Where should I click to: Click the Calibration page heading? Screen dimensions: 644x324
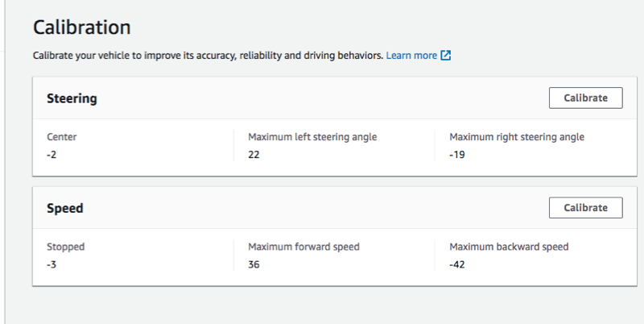click(x=81, y=27)
